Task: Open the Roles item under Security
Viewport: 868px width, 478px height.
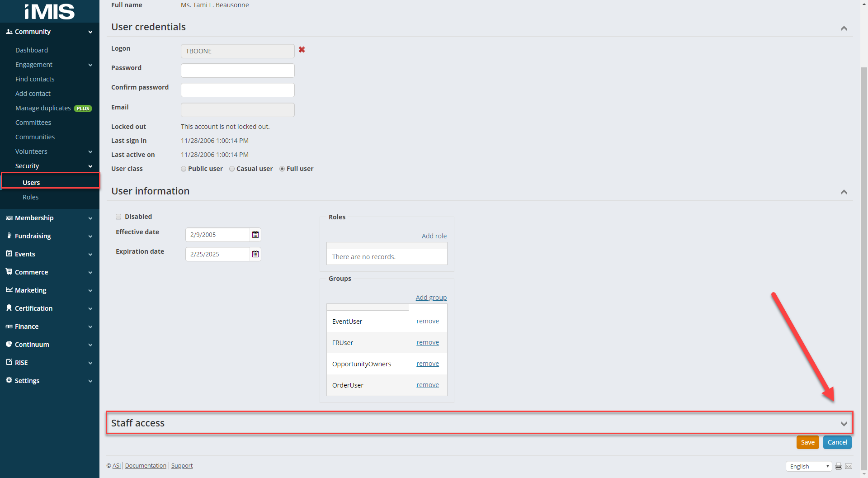Action: (x=30, y=197)
